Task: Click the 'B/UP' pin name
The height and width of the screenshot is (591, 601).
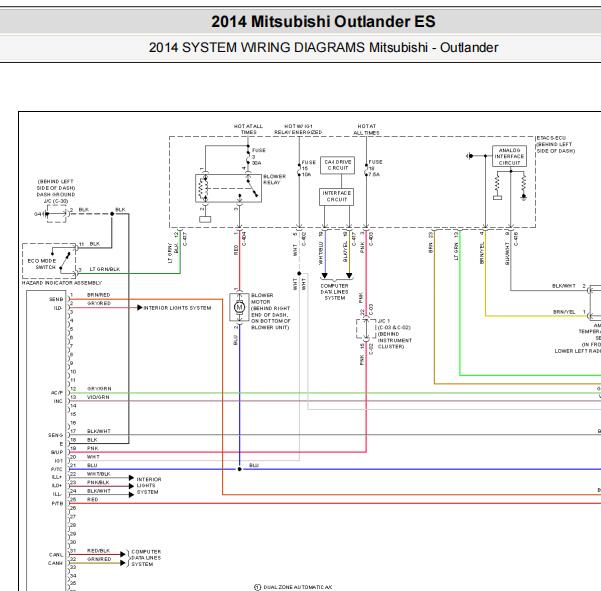Action: (57, 452)
